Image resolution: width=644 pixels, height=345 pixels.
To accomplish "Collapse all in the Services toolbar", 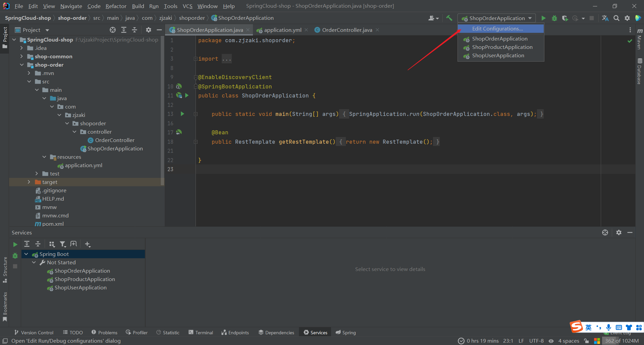I will coord(38,244).
